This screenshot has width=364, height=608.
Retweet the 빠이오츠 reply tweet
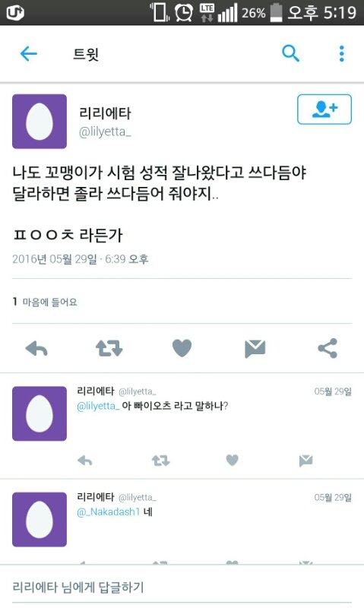pyautogui.click(x=160, y=461)
